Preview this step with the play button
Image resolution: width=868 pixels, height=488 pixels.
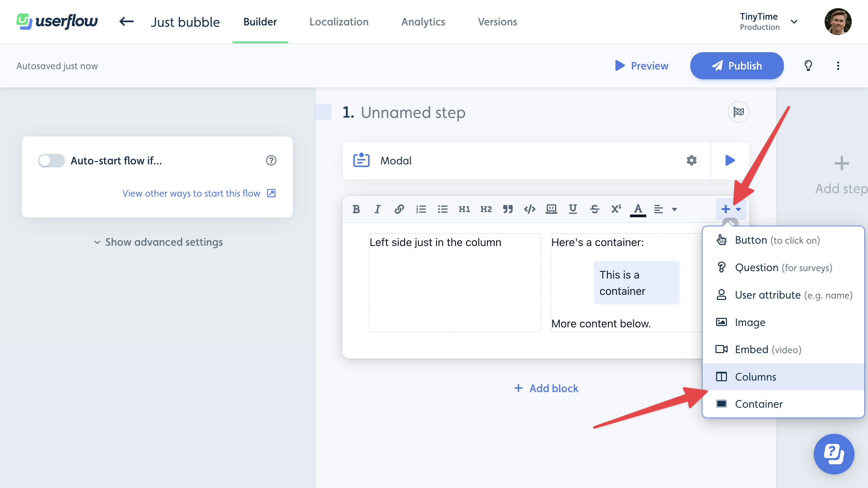pyautogui.click(x=730, y=160)
